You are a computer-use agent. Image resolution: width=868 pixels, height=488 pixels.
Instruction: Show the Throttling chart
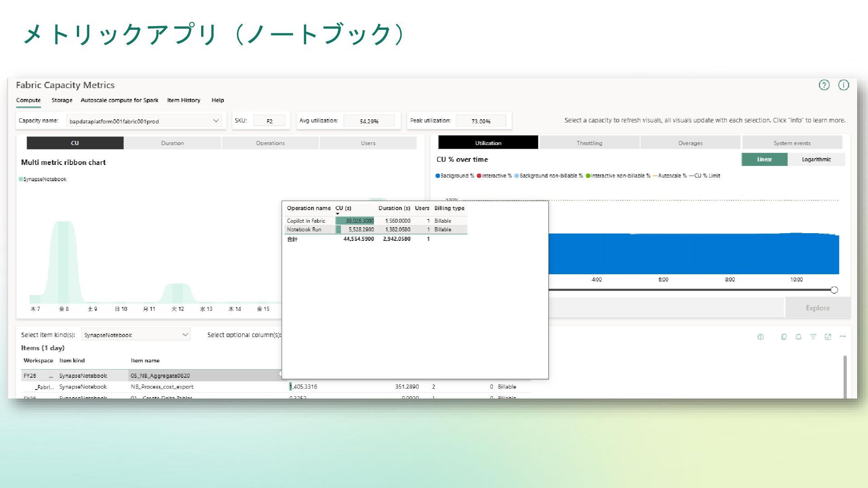[590, 143]
